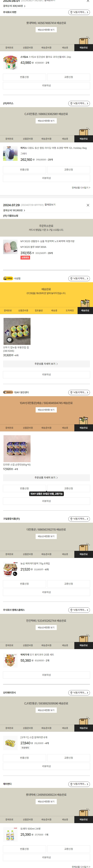Click the 1DAY badge icon beside 동탄센터
93x868 pixels.
(8, 392)
